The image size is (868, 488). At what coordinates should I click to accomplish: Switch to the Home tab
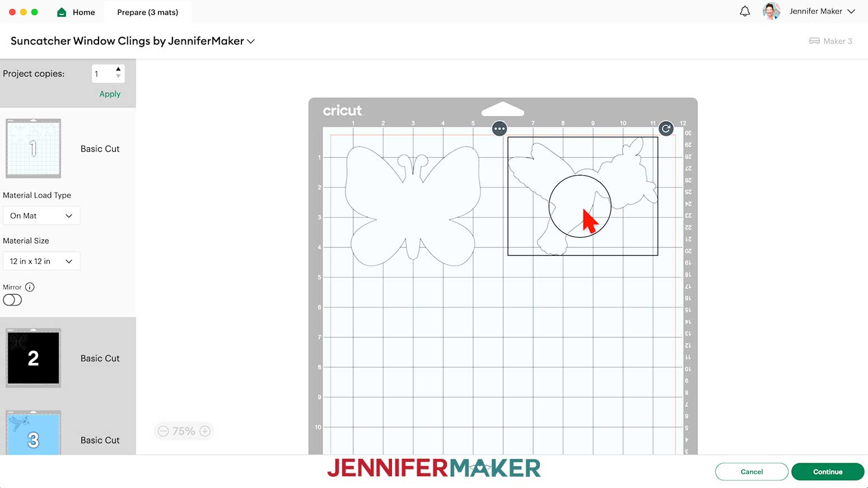76,12
